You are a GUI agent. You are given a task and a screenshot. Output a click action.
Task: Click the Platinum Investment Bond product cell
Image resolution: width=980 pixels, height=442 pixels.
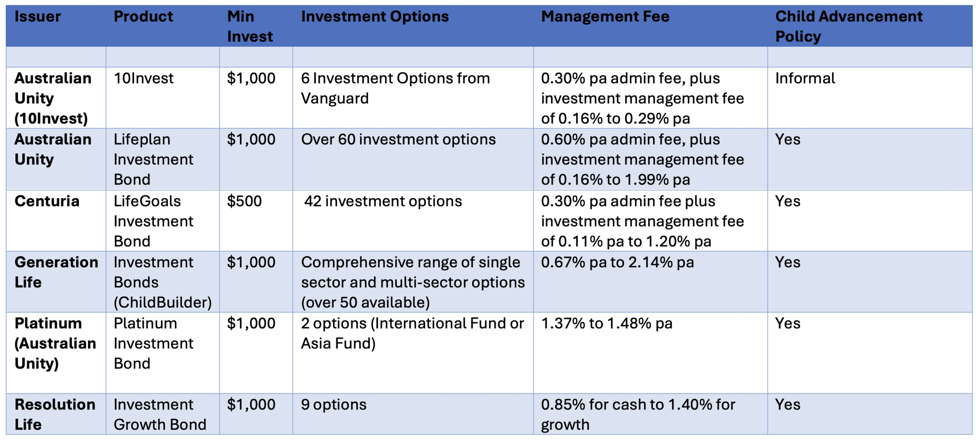(x=154, y=344)
